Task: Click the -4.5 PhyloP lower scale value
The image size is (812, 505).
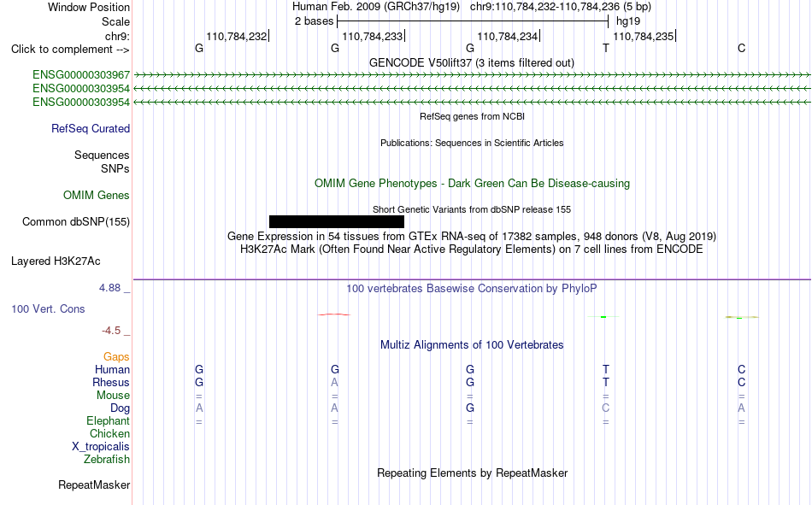Action: (111, 331)
